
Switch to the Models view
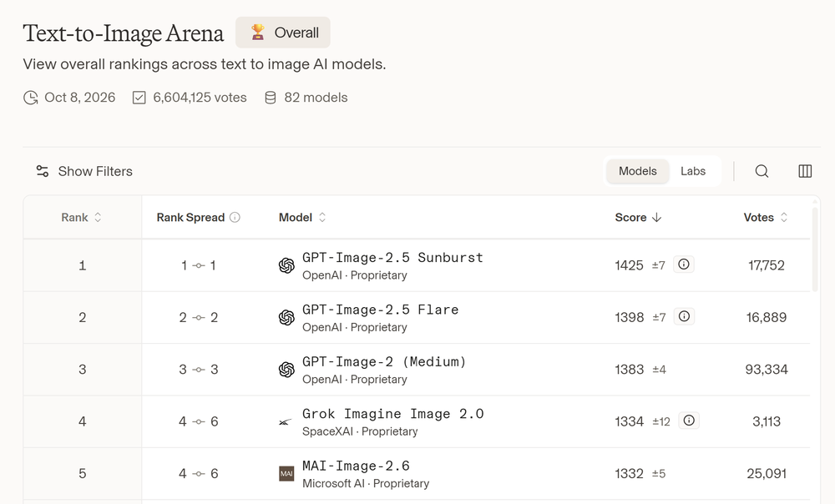(x=637, y=171)
